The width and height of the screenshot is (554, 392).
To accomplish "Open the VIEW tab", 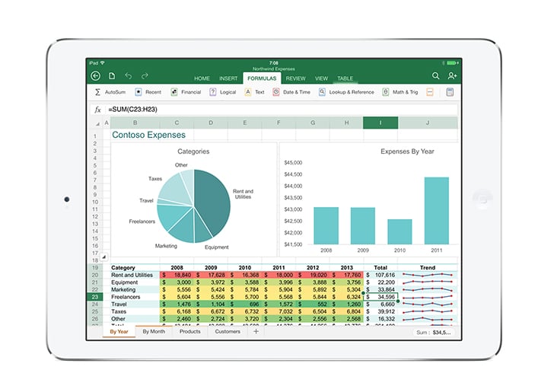I will [321, 78].
